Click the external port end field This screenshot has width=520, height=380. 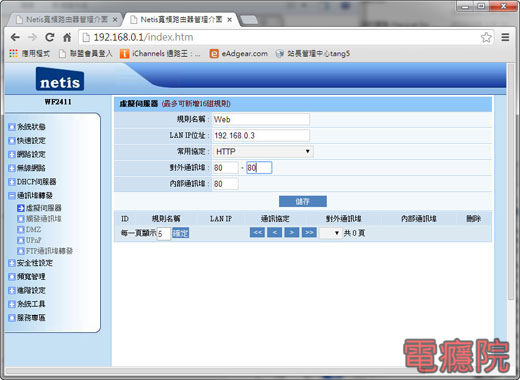point(259,168)
